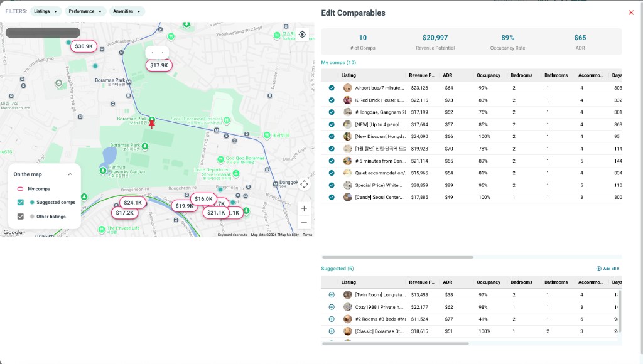Image resolution: width=643 pixels, height=364 pixels.
Task: Zoom out on the map
Action: coord(304,222)
